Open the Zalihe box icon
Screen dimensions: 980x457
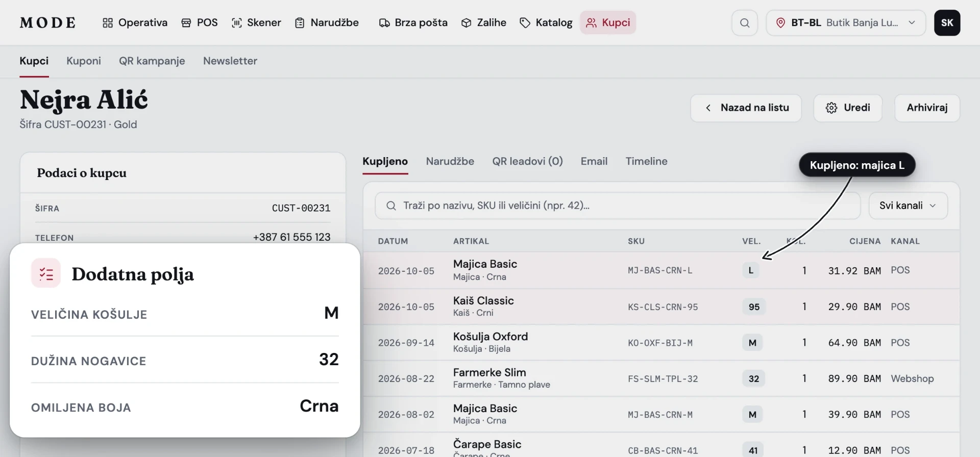pyautogui.click(x=466, y=23)
